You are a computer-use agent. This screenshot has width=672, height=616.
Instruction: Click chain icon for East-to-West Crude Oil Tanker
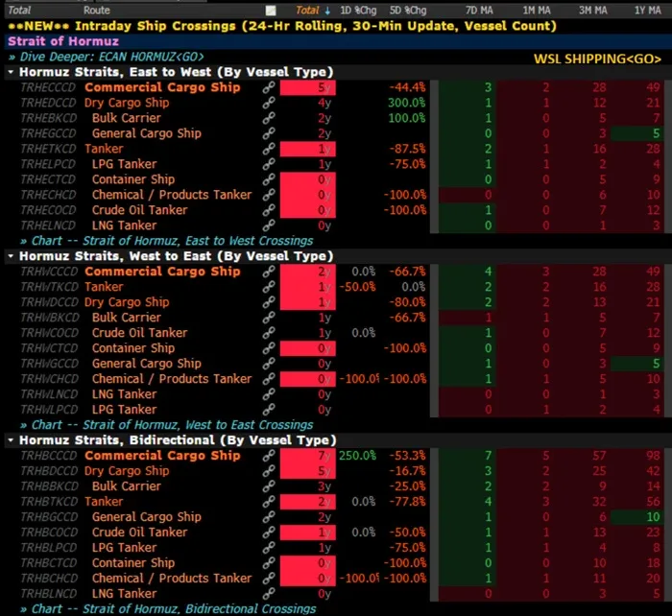[270, 210]
